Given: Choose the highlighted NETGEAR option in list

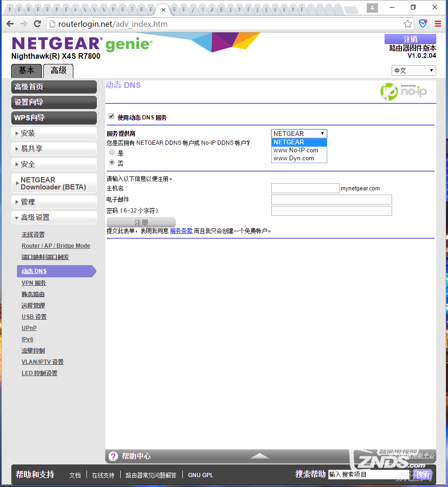Looking at the screenshot, I should tap(299, 142).
